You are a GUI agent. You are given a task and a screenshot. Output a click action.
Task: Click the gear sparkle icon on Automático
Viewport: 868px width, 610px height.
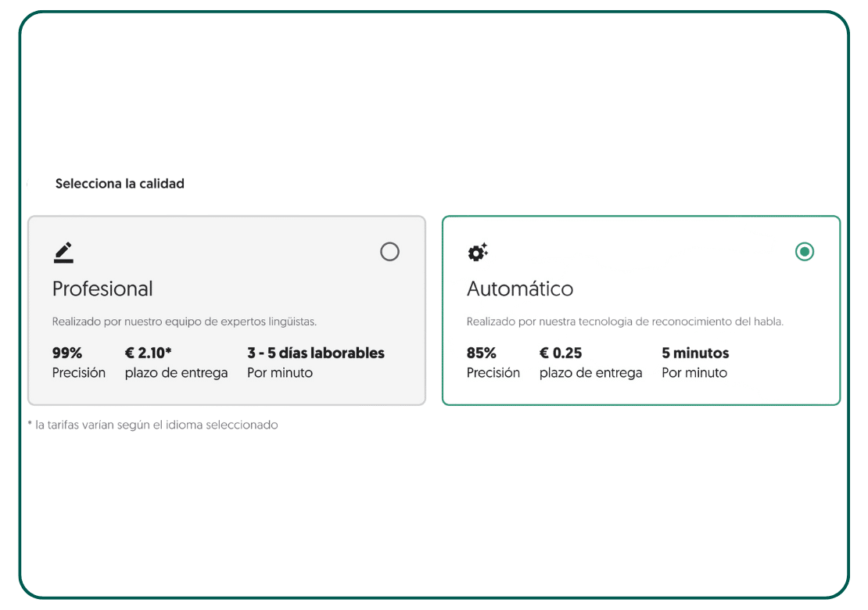click(477, 252)
